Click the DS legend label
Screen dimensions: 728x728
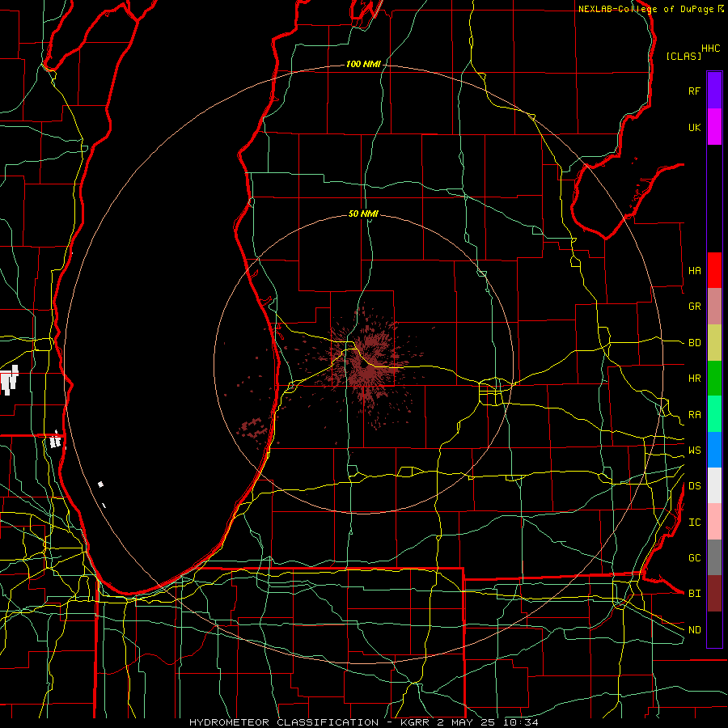[x=694, y=486]
